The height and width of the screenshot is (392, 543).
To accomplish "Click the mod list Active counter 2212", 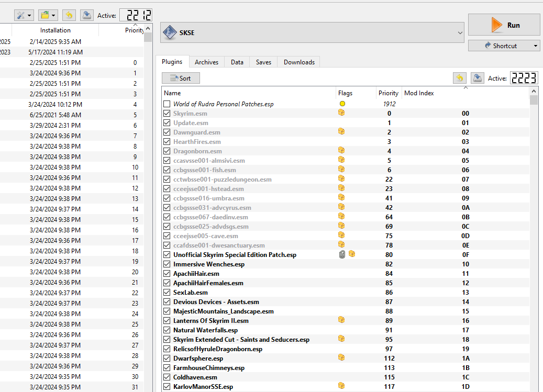I will (x=136, y=15).
